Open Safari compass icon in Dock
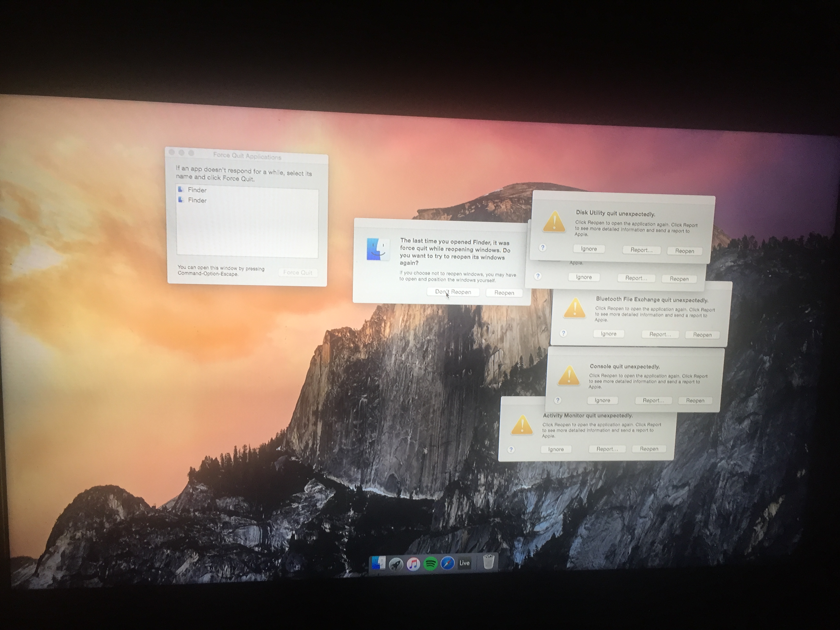The image size is (840, 630). pos(447,563)
